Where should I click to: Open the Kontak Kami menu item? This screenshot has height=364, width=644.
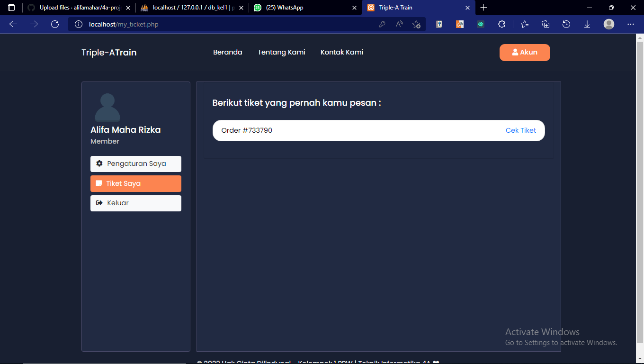pyautogui.click(x=341, y=52)
